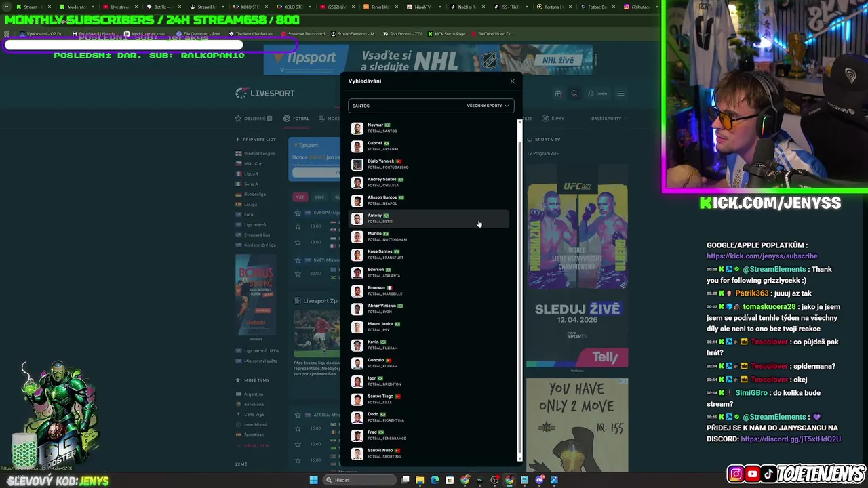This screenshot has width=868, height=488.
Task: Select Abner Vinicius, Lyon result
Action: (429, 309)
